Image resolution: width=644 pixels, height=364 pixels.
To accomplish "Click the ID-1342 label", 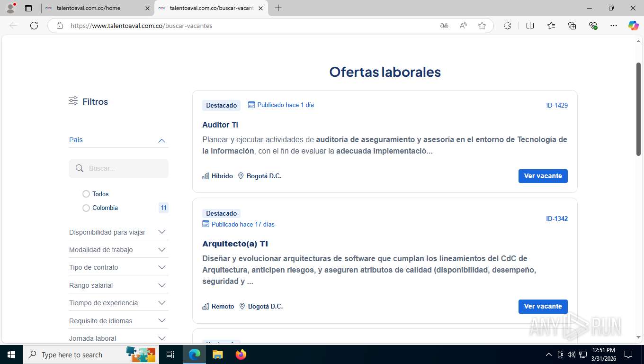I will pyautogui.click(x=557, y=218).
